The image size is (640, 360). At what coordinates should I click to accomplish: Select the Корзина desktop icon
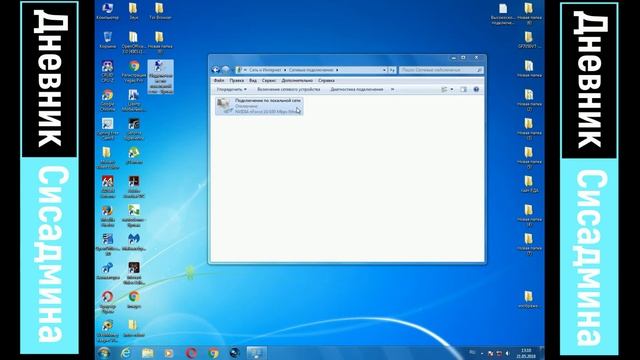[x=108, y=40]
